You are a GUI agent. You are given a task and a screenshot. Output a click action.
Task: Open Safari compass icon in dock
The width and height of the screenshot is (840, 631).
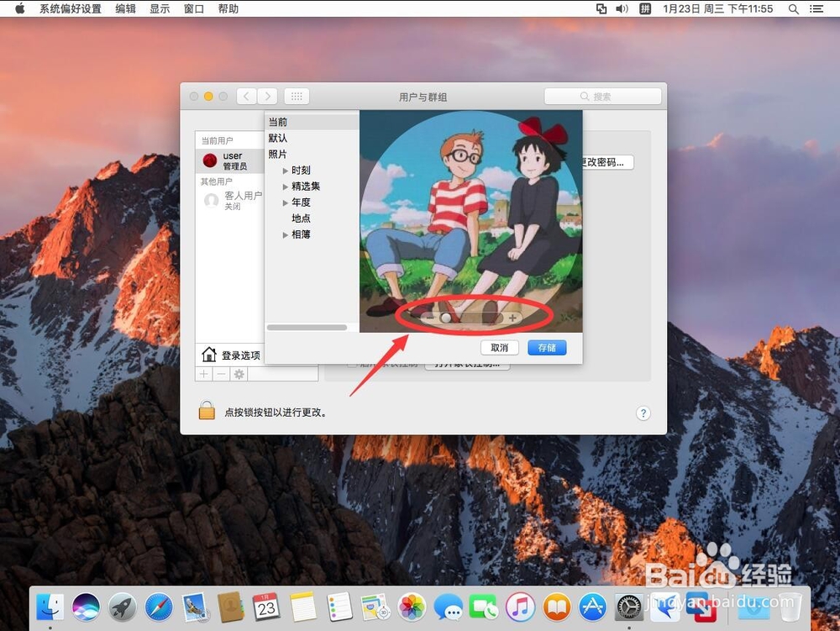(159, 607)
